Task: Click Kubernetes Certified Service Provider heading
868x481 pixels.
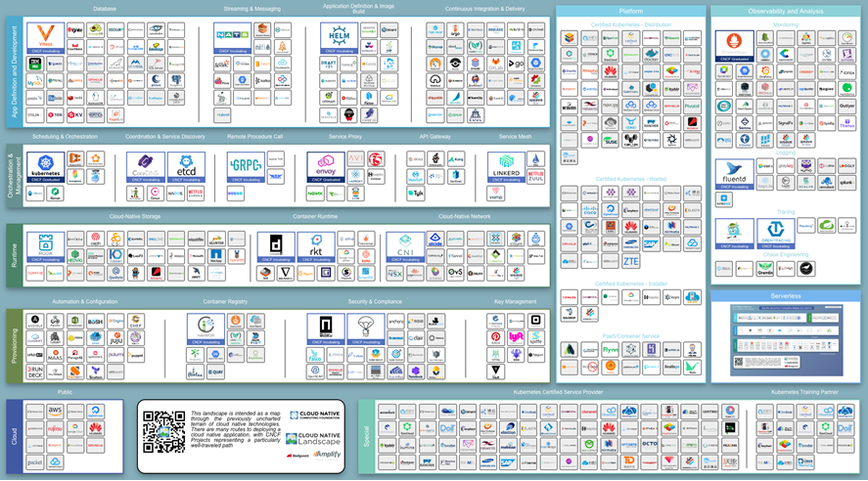Action: pyautogui.click(x=558, y=392)
